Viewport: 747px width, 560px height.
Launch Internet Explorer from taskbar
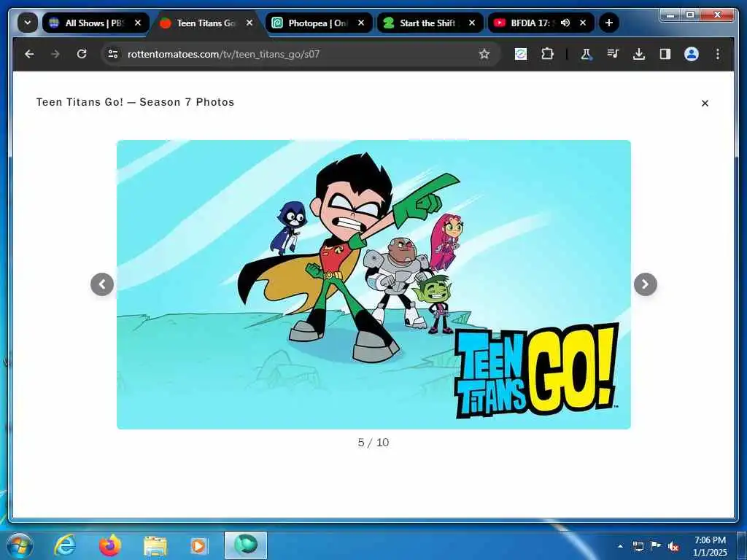(x=65, y=545)
